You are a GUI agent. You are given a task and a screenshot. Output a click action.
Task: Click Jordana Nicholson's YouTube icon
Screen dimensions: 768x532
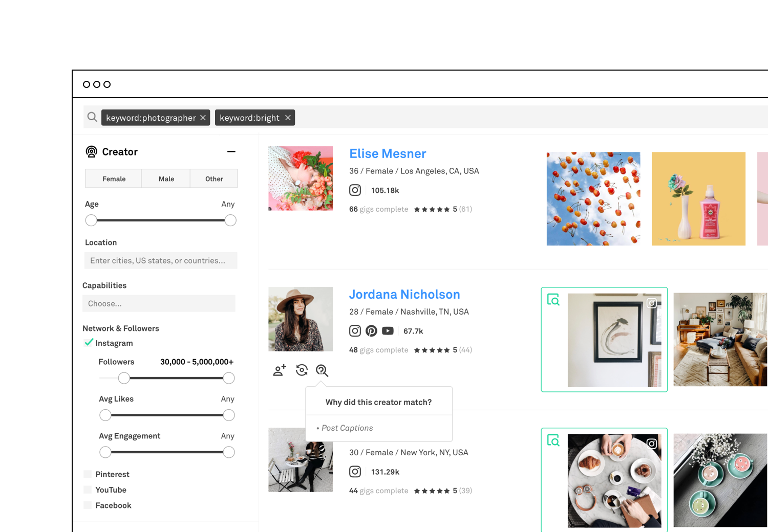click(388, 331)
